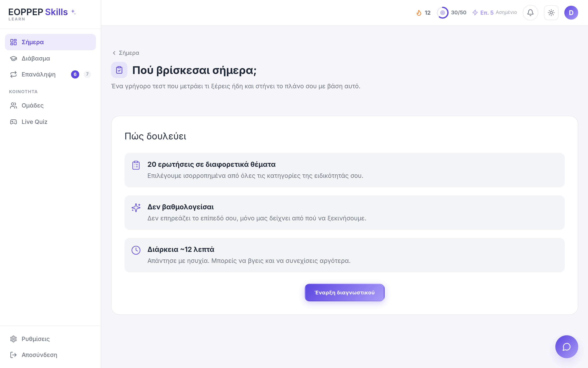Image resolution: width=588 pixels, height=368 pixels.
Task: Open Επανάληψη in the sidebar
Action: [50, 74]
